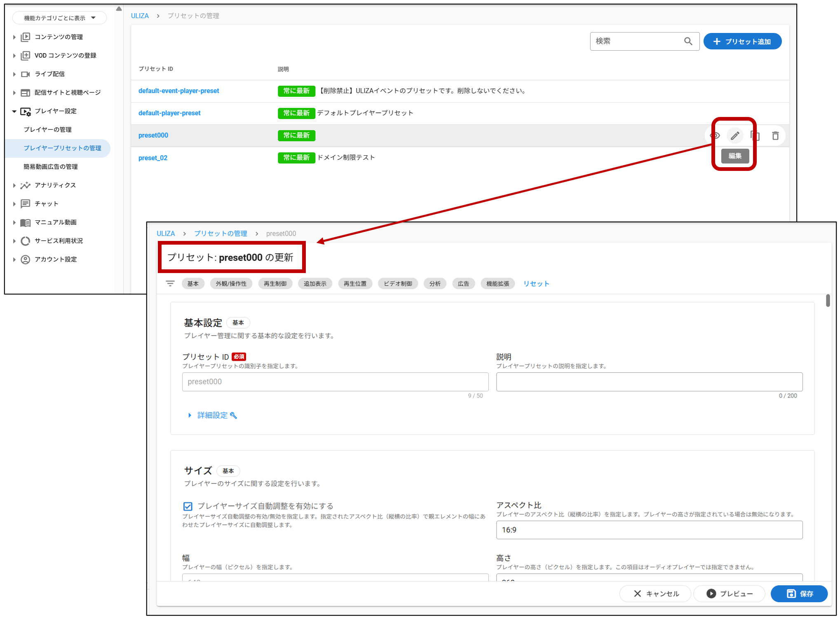Open the 機能カテゴリごとに表示 dropdown
This screenshot has height=619, width=840.
(x=59, y=18)
